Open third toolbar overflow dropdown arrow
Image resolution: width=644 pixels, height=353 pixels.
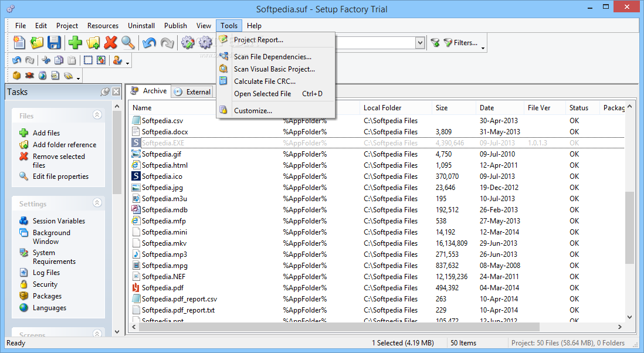tap(78, 77)
